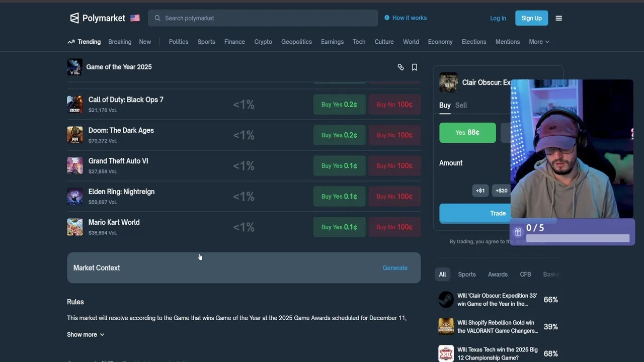644x362 pixels.
Task: Select the Awards related markets filter
Action: [x=498, y=275]
